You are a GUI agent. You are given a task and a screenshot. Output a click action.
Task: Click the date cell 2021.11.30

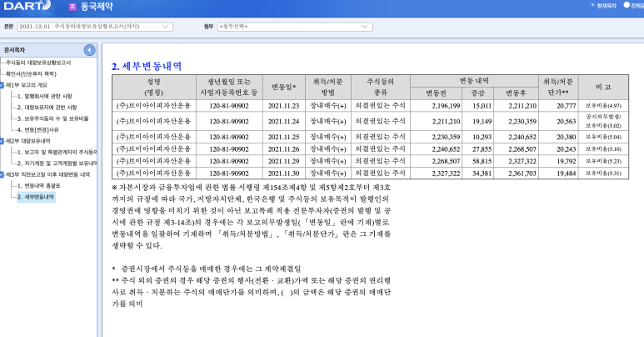tap(284, 174)
